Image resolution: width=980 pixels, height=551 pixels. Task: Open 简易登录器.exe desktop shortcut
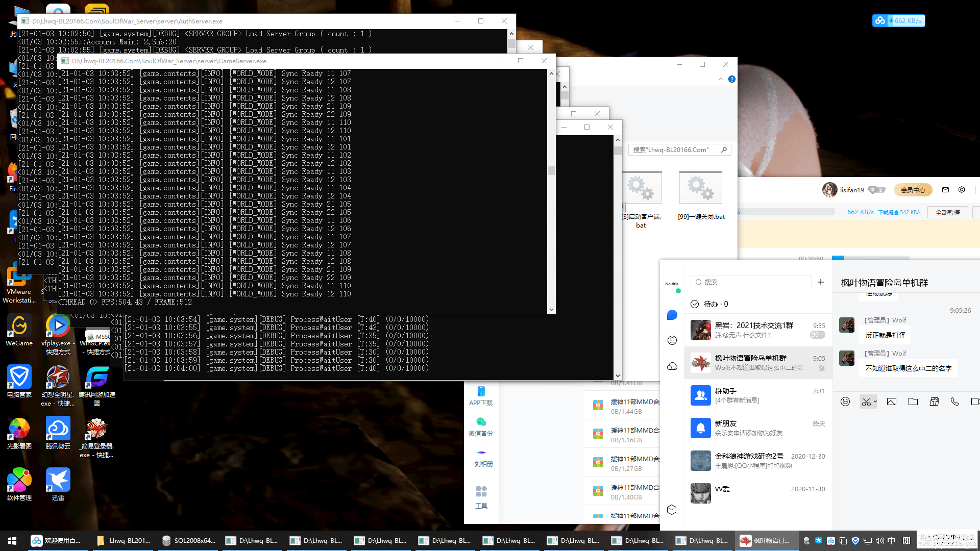[x=97, y=437]
